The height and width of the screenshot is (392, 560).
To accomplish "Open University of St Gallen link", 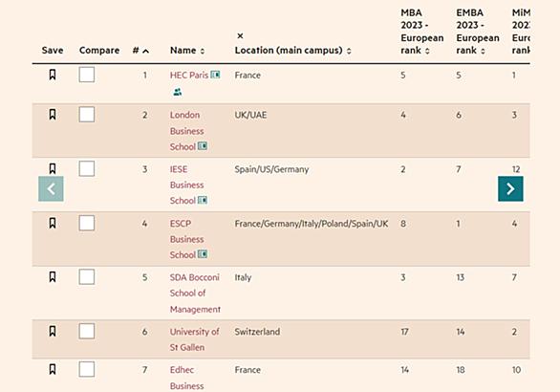I will pos(195,339).
